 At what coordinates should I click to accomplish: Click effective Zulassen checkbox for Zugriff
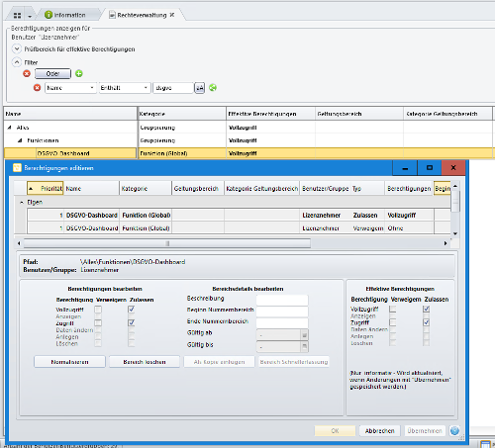427,322
